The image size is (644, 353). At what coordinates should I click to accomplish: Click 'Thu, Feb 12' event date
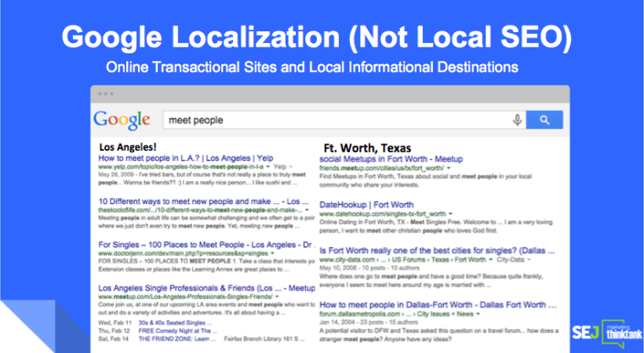pyautogui.click(x=114, y=331)
